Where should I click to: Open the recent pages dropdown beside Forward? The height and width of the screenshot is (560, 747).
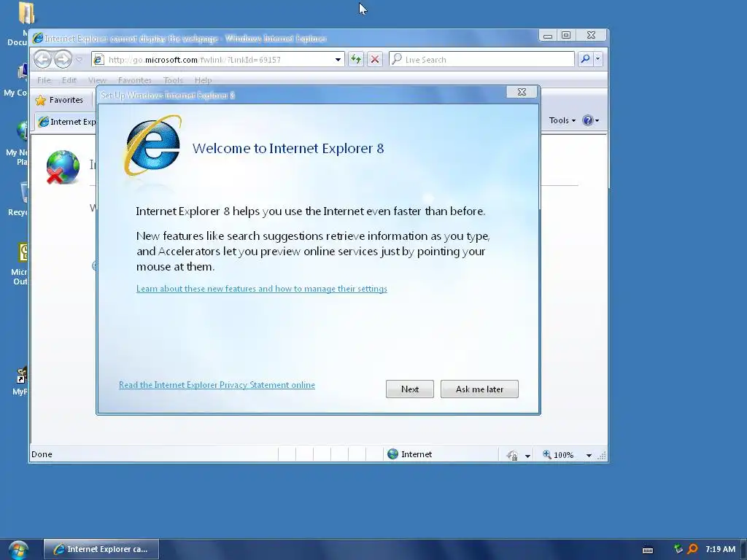point(79,60)
